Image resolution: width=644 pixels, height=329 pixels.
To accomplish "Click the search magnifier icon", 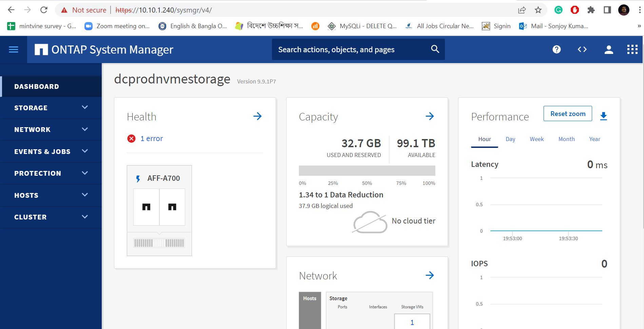I will coord(435,49).
